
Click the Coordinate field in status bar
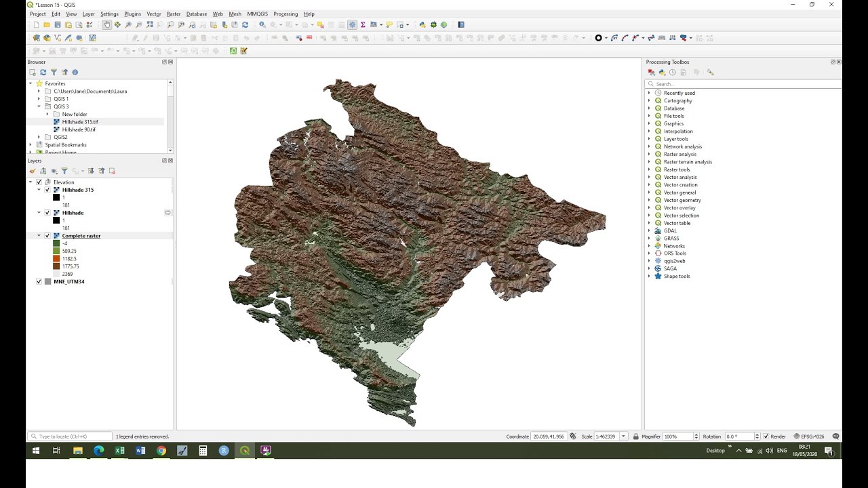pyautogui.click(x=549, y=436)
